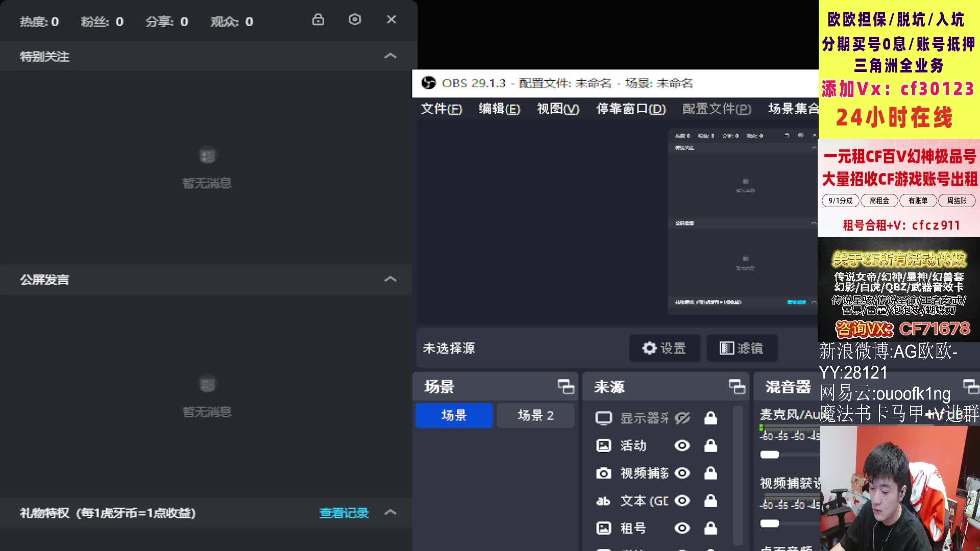Open the 文件(F) menu in OBS
980x551 pixels.
441,109
